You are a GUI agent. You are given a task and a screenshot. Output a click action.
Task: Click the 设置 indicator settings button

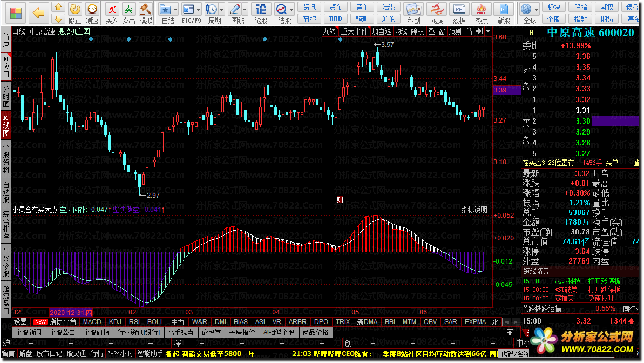(20, 322)
